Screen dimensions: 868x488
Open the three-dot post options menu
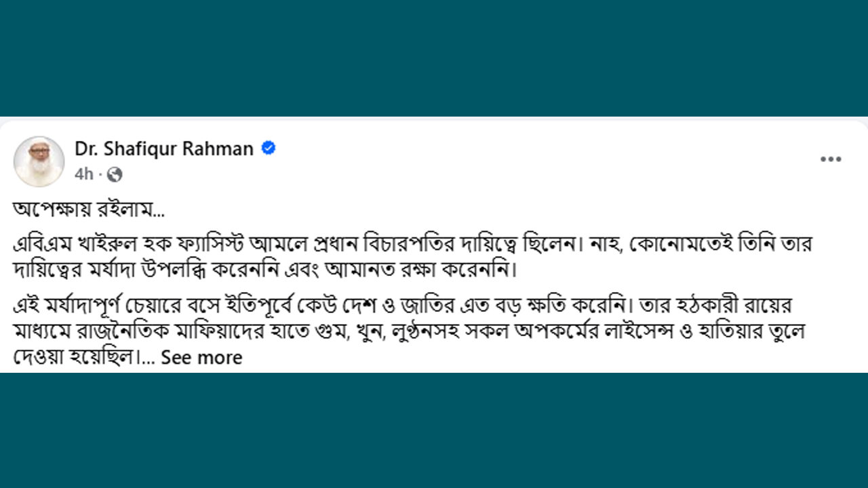coord(831,160)
